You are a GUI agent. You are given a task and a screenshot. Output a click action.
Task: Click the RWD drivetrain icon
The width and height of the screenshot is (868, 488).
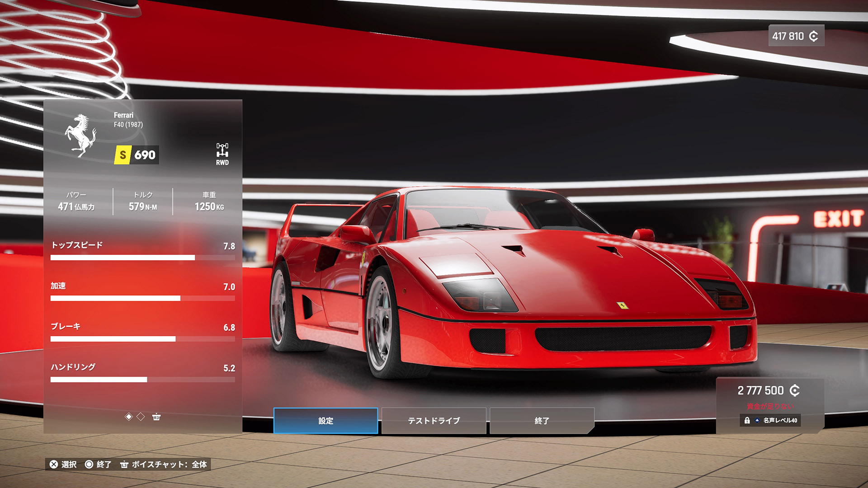222,150
